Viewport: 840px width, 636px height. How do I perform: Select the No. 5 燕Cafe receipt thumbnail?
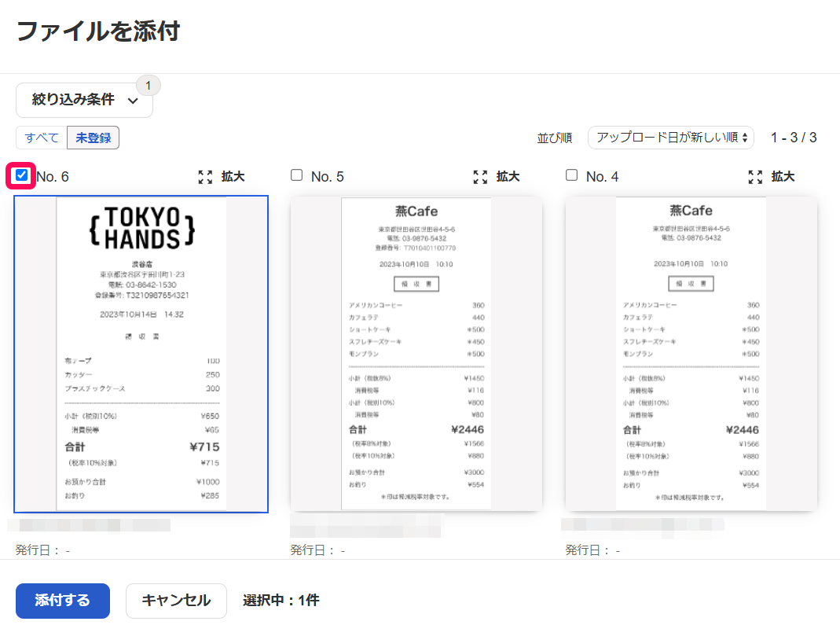[416, 354]
